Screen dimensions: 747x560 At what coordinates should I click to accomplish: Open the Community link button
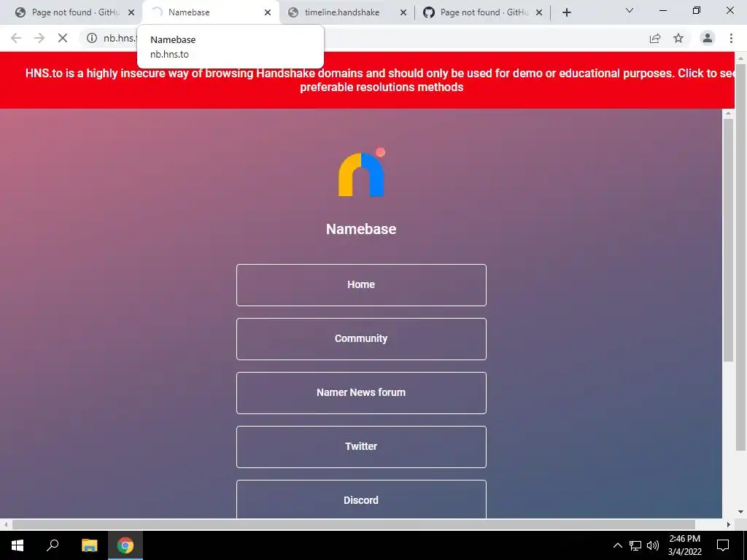pyautogui.click(x=361, y=338)
